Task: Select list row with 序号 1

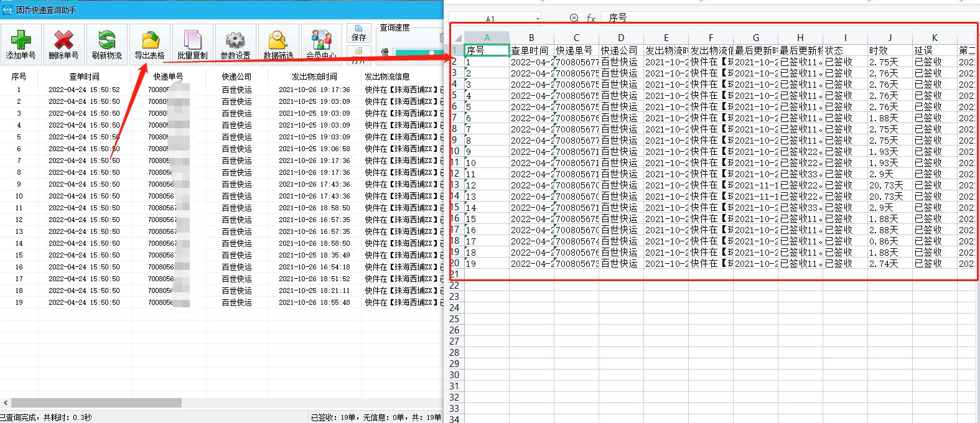Action: 221,90
